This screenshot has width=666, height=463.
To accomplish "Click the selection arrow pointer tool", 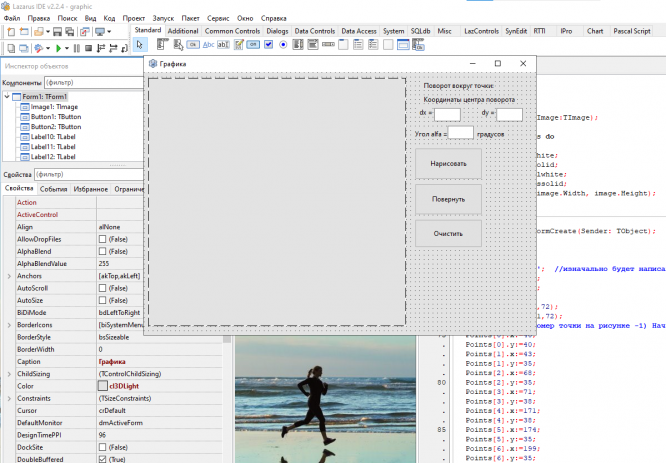I will pyautogui.click(x=140, y=45).
